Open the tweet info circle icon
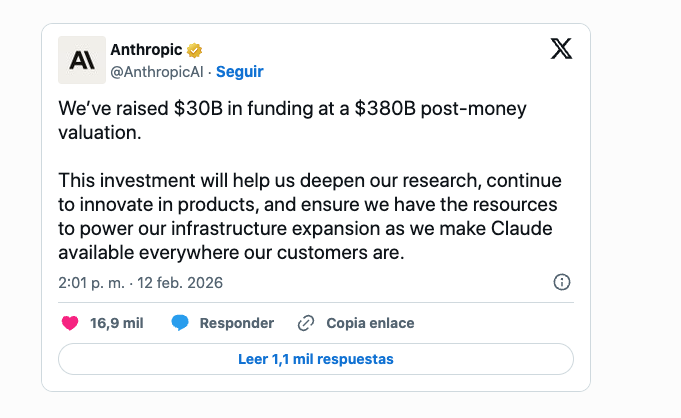The image size is (681, 418). pos(562,282)
